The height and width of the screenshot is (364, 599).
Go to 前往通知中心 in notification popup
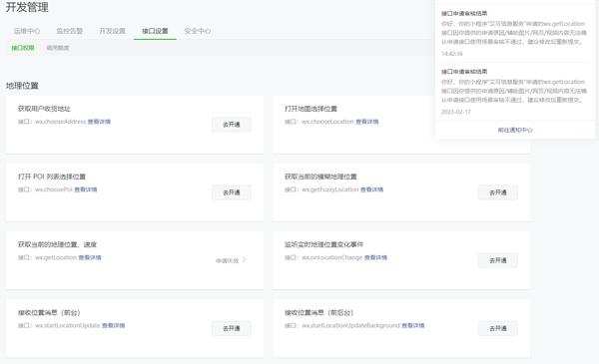coord(515,130)
